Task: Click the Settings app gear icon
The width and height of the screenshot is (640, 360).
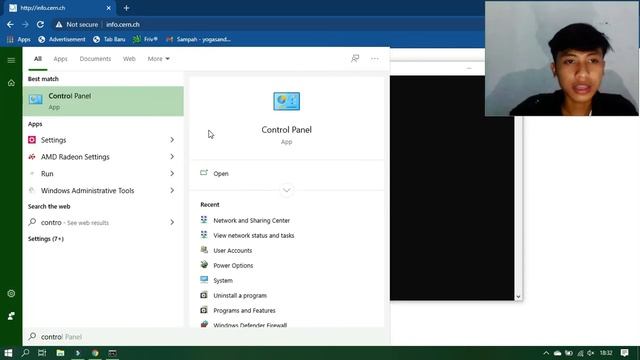Action: point(32,140)
